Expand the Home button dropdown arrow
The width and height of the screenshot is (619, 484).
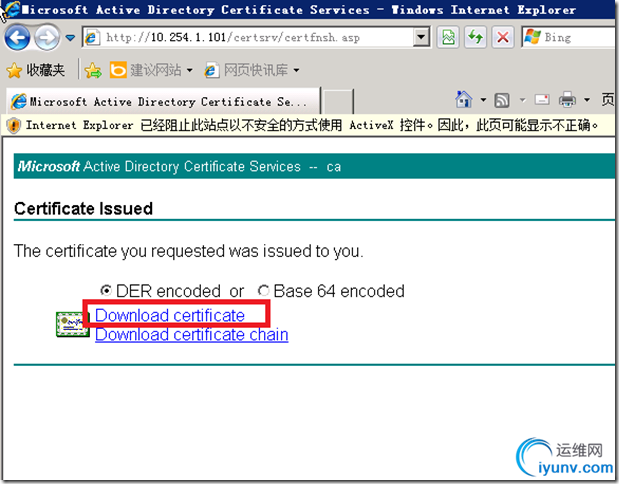[x=483, y=100]
